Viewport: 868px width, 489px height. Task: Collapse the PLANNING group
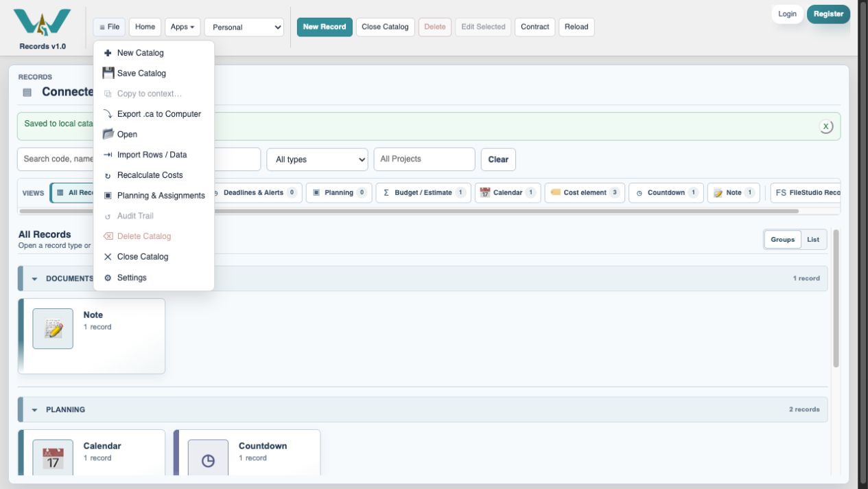coord(35,410)
